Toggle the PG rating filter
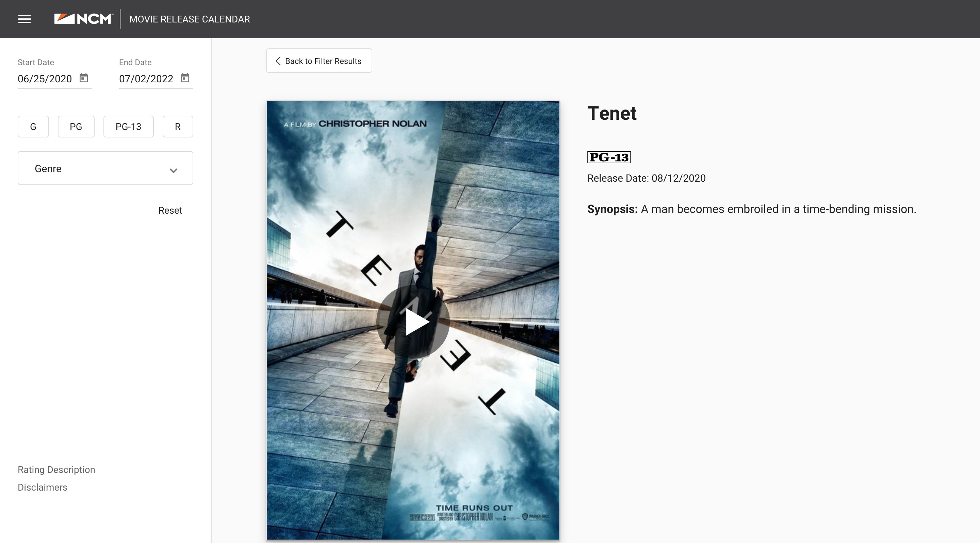 tap(76, 127)
